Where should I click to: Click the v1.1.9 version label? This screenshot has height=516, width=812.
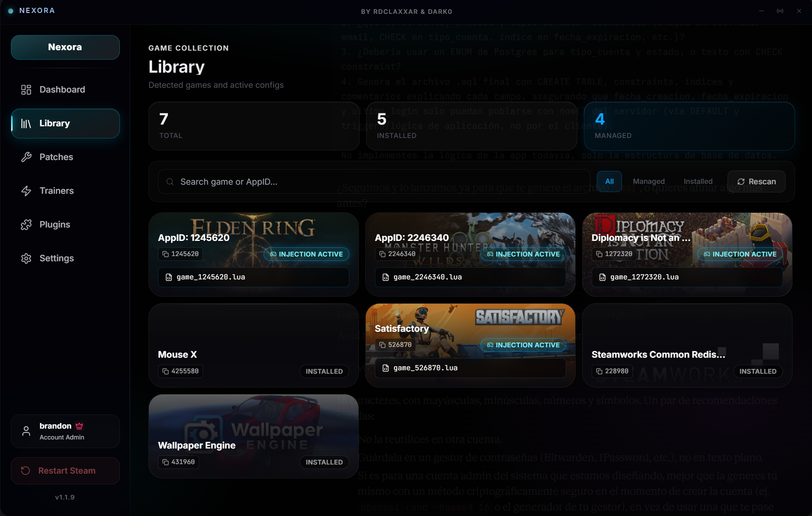tap(65, 497)
